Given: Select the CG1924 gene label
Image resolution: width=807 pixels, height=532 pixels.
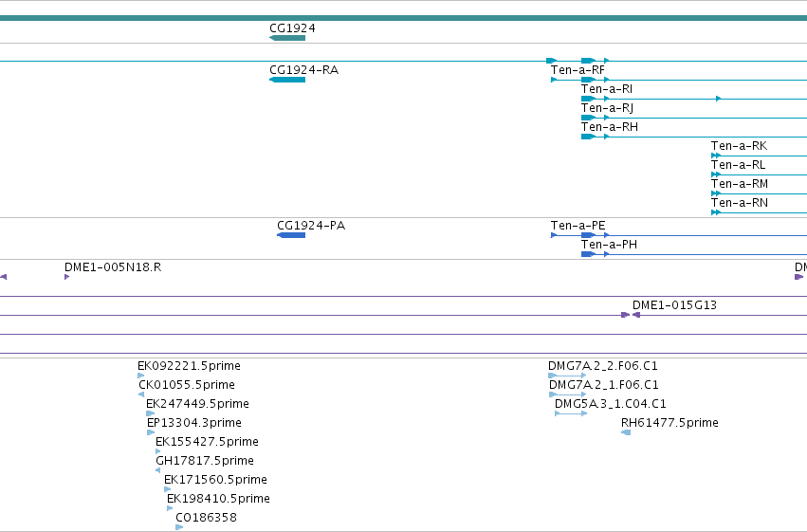Looking at the screenshot, I should [292, 28].
